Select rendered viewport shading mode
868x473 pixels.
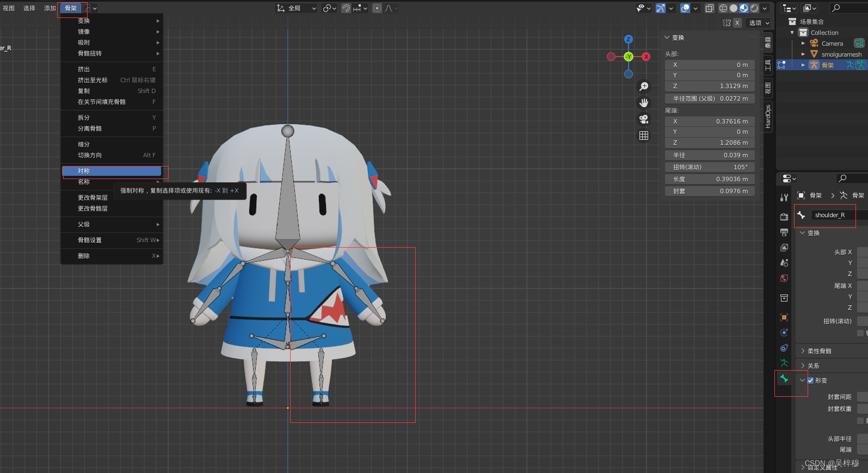754,8
